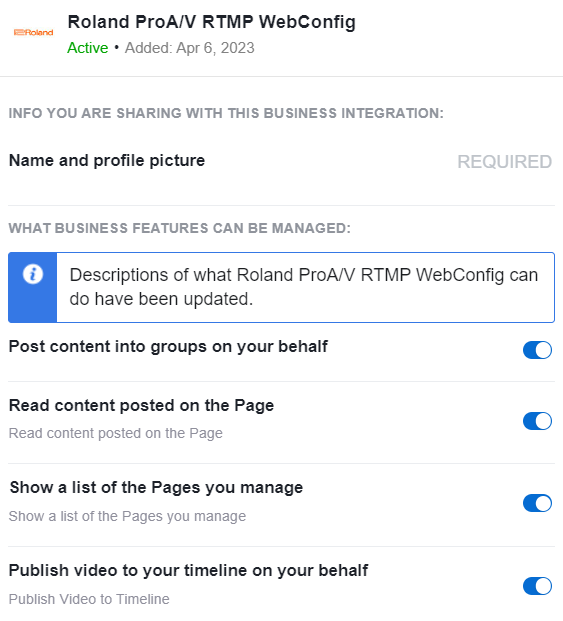This screenshot has height=621, width=563.
Task: Click the greyed REQUIRED label
Action: (504, 162)
